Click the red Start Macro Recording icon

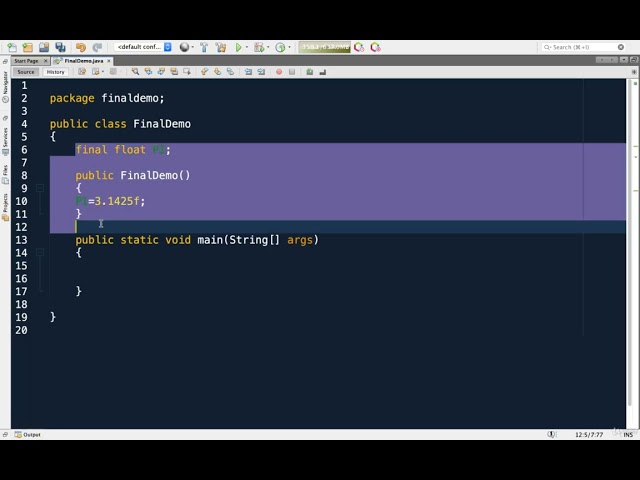(x=279, y=72)
